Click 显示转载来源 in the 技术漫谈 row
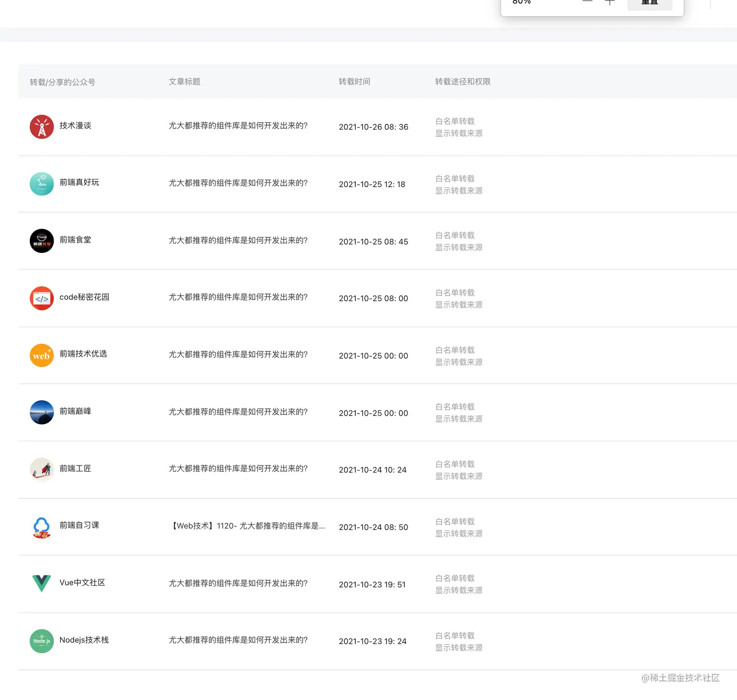 tap(459, 133)
